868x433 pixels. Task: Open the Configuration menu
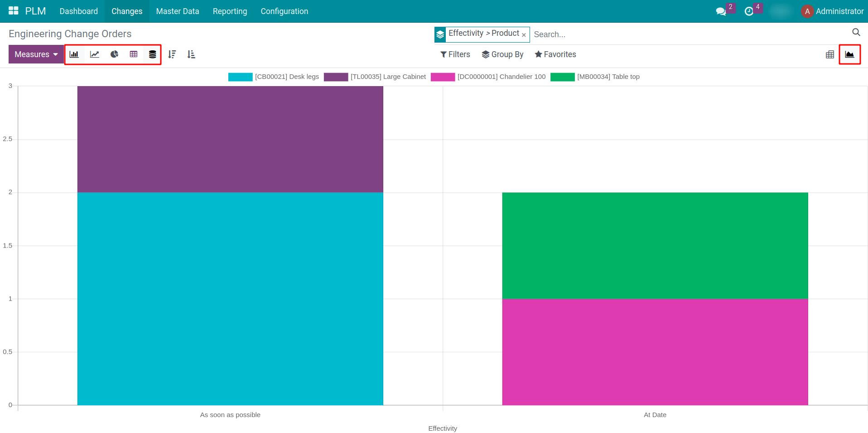[x=285, y=11]
